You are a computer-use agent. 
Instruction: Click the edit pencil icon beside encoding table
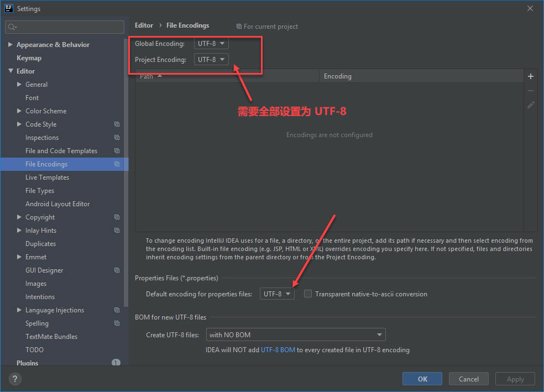pyautogui.click(x=531, y=104)
